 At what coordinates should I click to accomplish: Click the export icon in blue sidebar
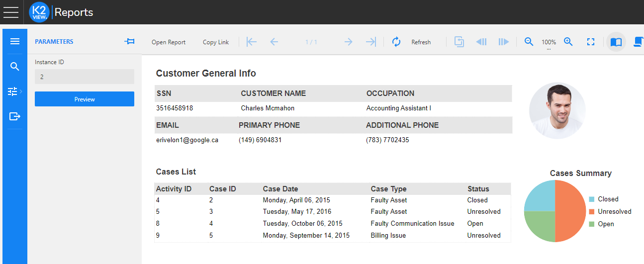click(x=15, y=116)
